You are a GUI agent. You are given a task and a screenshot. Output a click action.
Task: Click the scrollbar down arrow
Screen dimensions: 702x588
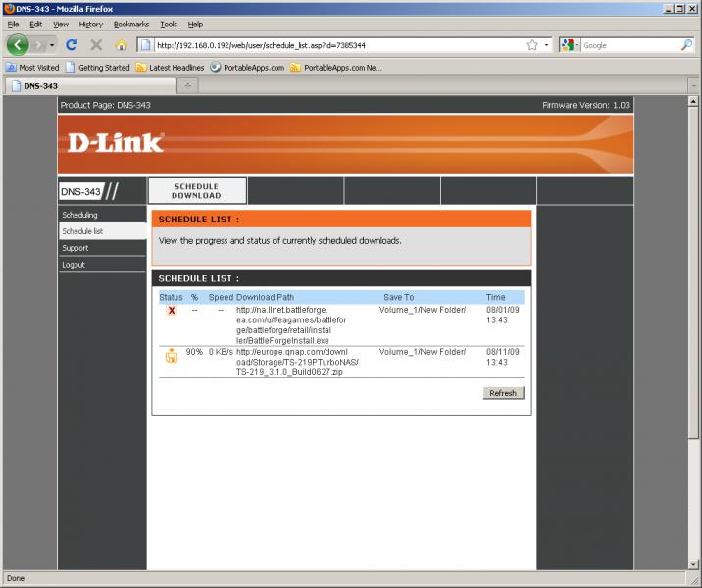[x=693, y=564]
